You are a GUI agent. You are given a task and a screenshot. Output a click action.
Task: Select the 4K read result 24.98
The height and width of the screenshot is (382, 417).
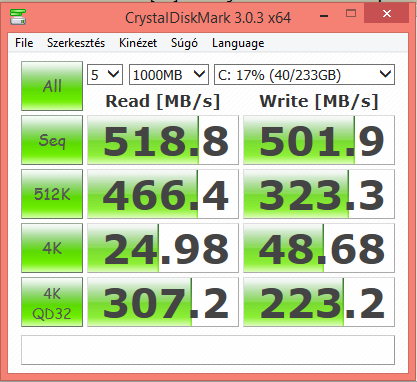163,248
